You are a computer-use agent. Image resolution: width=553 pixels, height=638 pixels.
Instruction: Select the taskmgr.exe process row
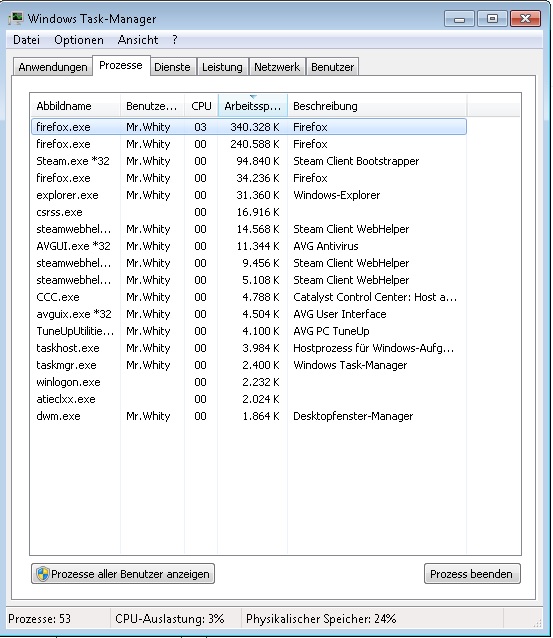(x=249, y=365)
